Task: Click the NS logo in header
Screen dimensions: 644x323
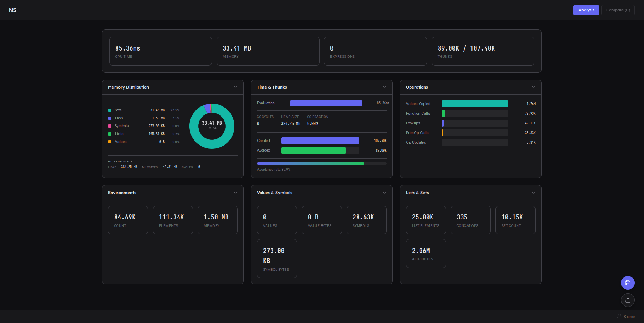Action: pyautogui.click(x=13, y=10)
